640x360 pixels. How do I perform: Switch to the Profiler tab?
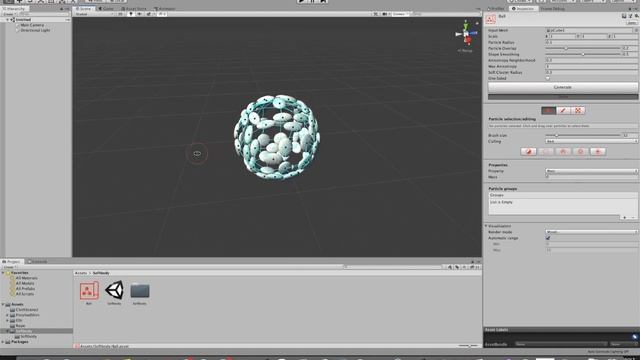(x=496, y=9)
